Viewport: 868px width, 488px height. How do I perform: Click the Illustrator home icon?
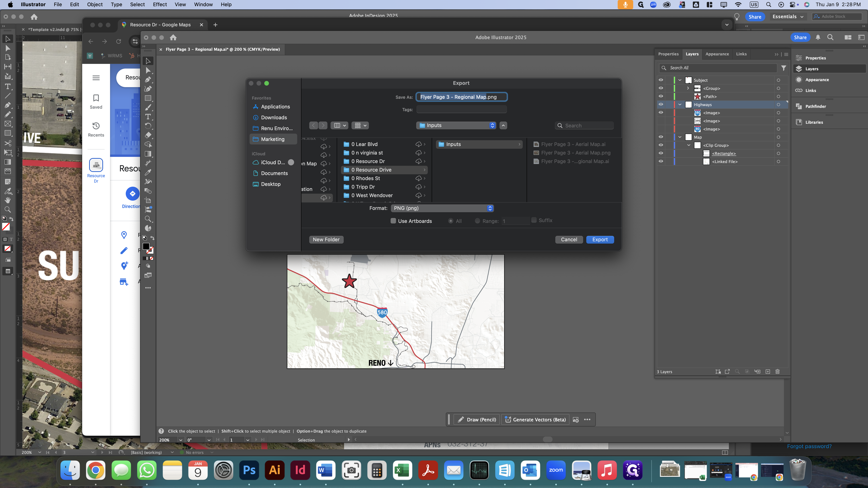pyautogui.click(x=173, y=37)
